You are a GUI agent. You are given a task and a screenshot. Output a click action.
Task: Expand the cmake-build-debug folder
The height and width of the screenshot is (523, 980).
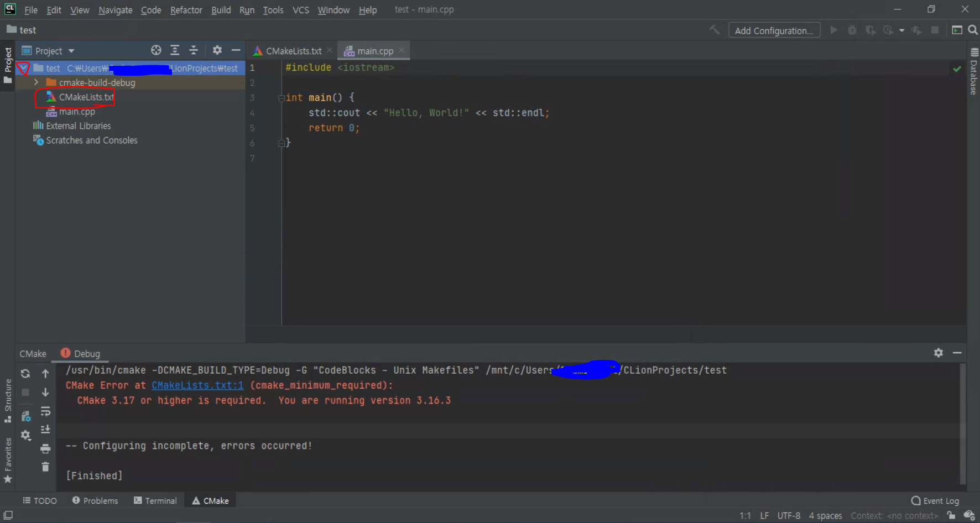pyautogui.click(x=36, y=82)
